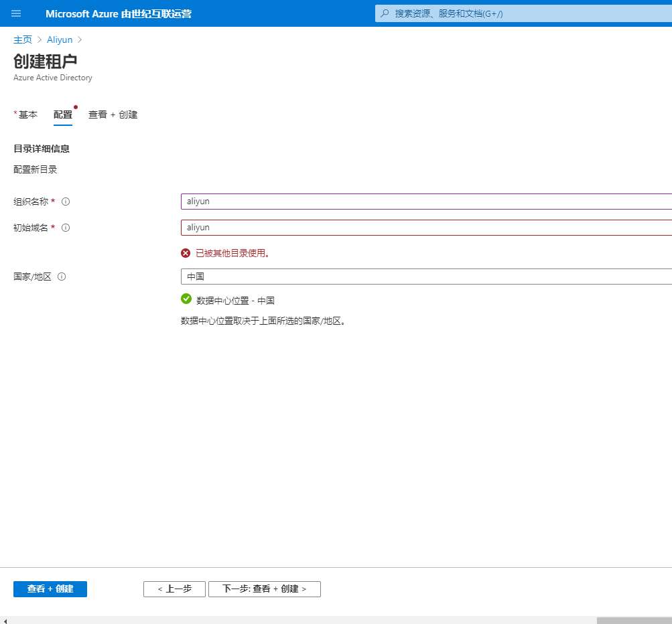This screenshot has width=672, height=624.
Task: Click info icon beside 初始域名
Action: coord(66,228)
